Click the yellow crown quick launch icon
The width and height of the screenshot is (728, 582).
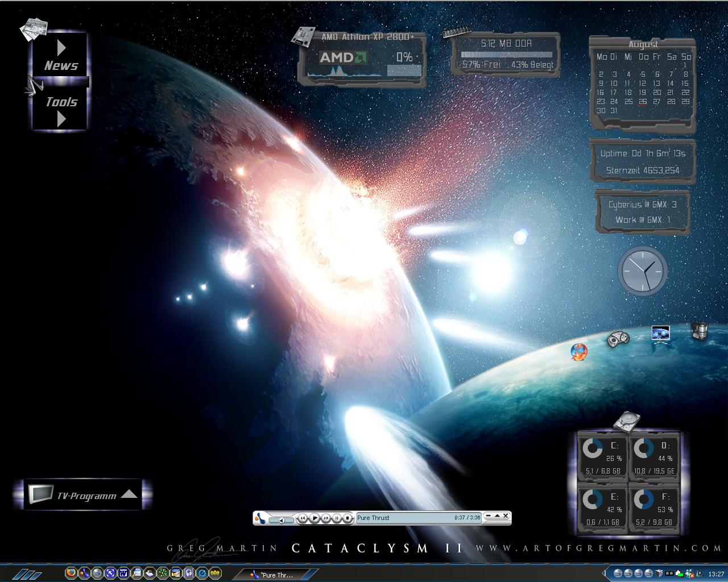click(x=215, y=572)
